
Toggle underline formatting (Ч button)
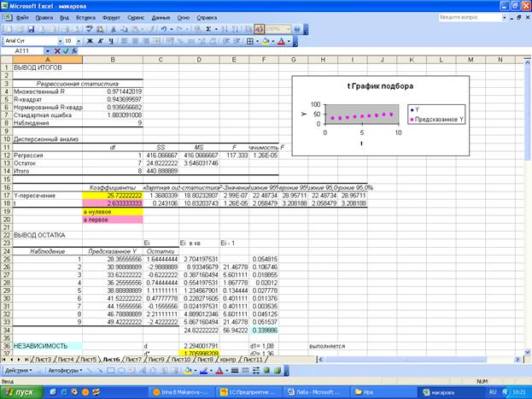[x=110, y=40]
